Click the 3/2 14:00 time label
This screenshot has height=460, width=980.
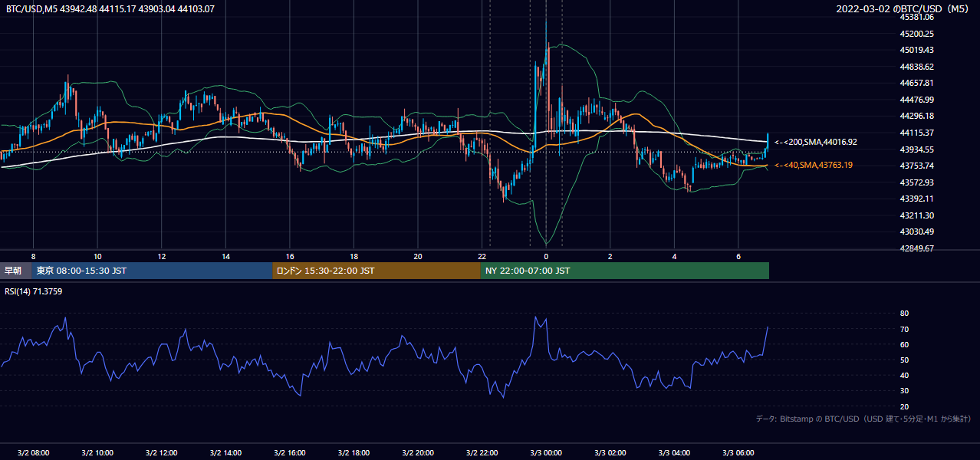click(225, 452)
